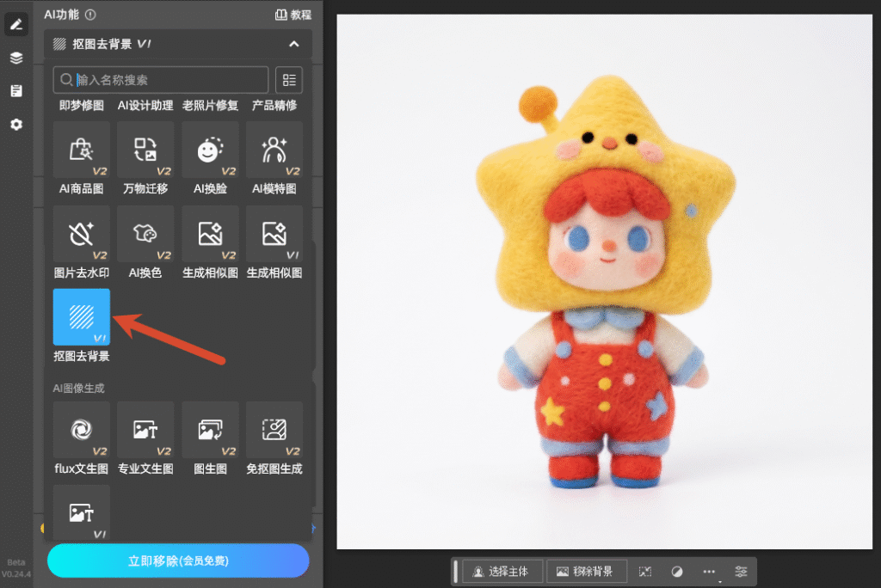Click the 立即移除(会员免费) button
Image resolution: width=881 pixels, height=588 pixels.
click(x=178, y=560)
